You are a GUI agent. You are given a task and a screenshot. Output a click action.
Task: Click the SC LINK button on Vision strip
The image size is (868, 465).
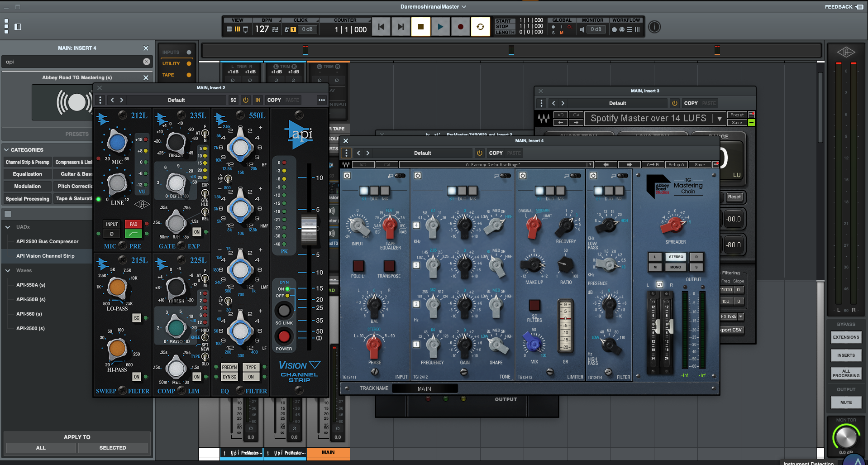284,311
